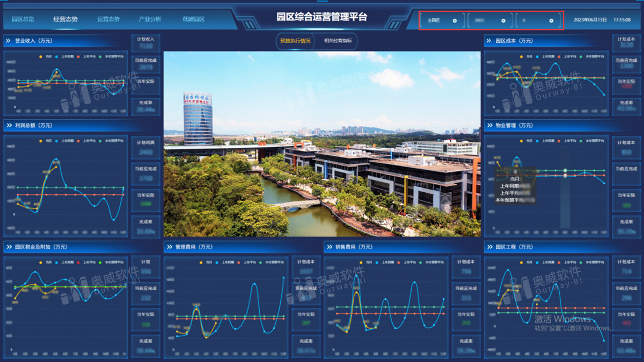Click the 园区综合运营管理平台 header title

322,17
